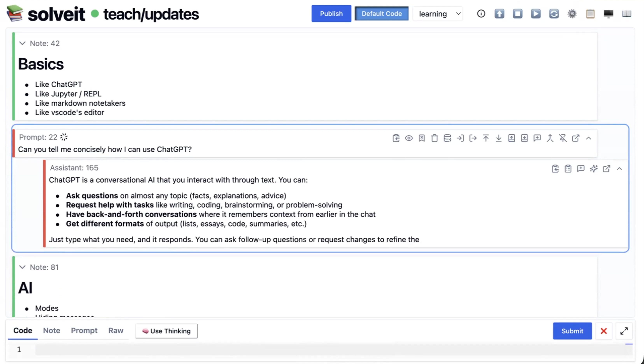Image resolution: width=644 pixels, height=364 pixels.
Task: Click into the code editor line 1
Action: click(x=325, y=349)
